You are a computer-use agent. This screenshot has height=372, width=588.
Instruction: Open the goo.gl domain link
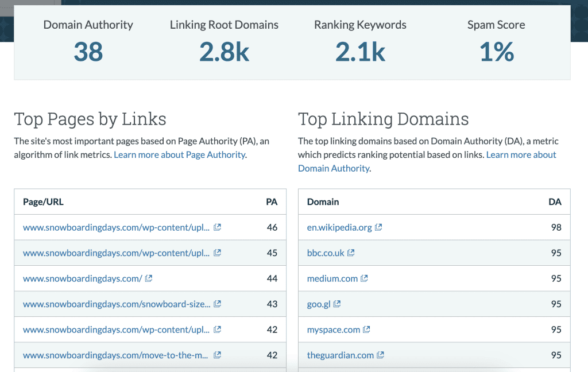pyautogui.click(x=319, y=304)
